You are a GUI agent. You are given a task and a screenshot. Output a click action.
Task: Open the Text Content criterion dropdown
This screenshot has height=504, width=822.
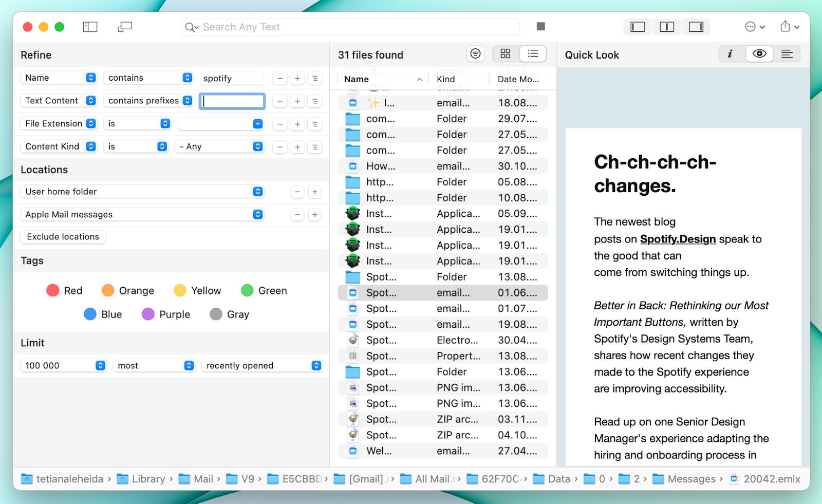click(x=59, y=101)
